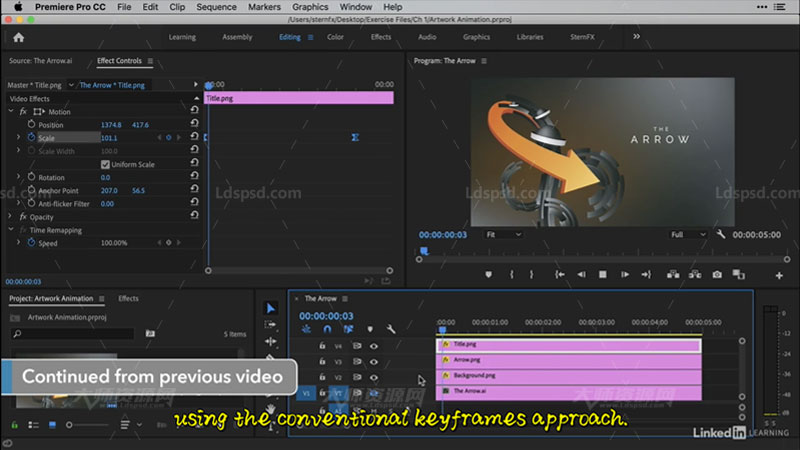Expand the Scale property
Viewport: 800px width, 450px height.
(x=19, y=137)
